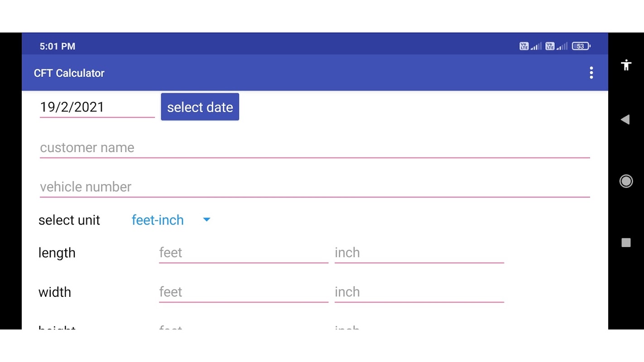Click the select date button
The height and width of the screenshot is (362, 644).
pyautogui.click(x=200, y=107)
